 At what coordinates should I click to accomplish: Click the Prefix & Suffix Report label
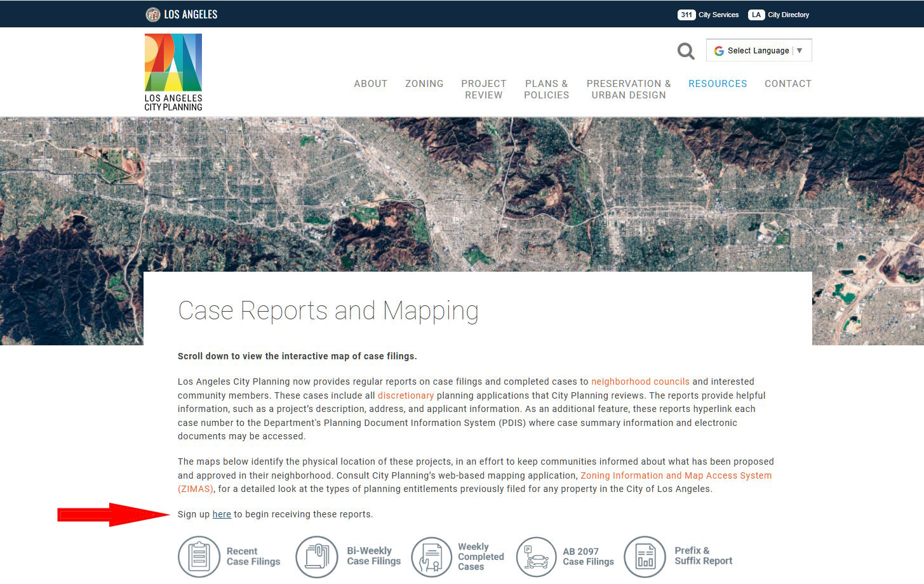click(x=704, y=556)
